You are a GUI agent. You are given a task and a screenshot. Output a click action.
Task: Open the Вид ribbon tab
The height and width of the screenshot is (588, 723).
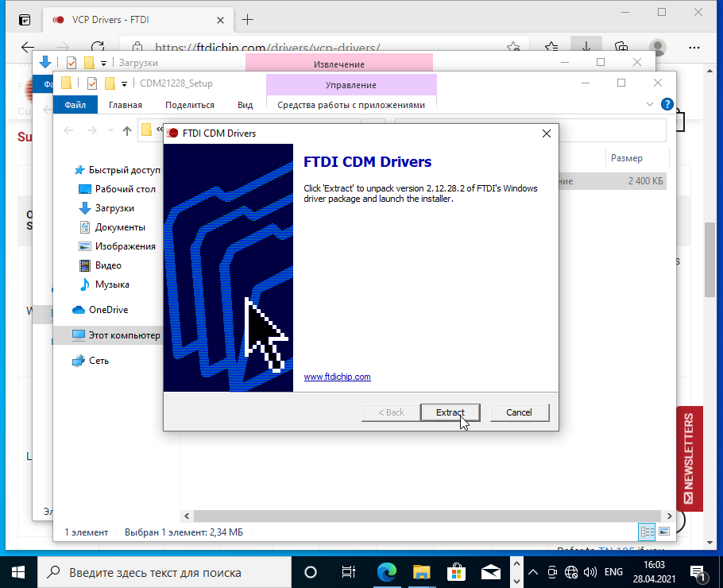[245, 105]
